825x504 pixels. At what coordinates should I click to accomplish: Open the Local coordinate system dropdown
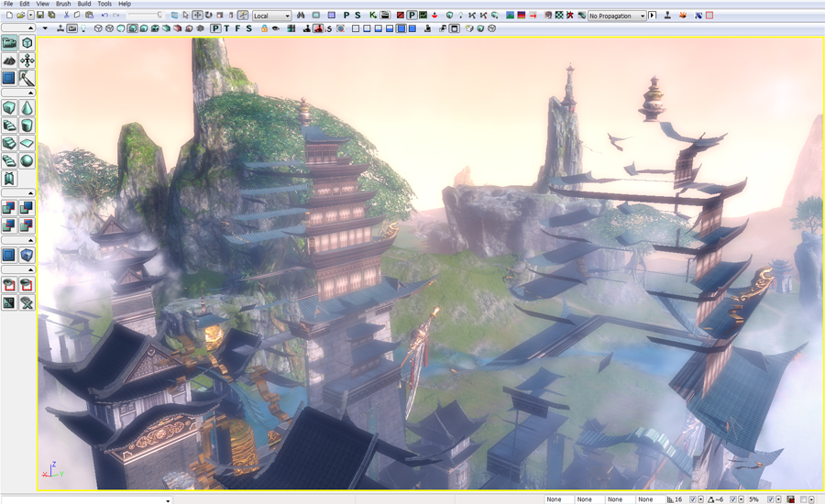tap(272, 16)
